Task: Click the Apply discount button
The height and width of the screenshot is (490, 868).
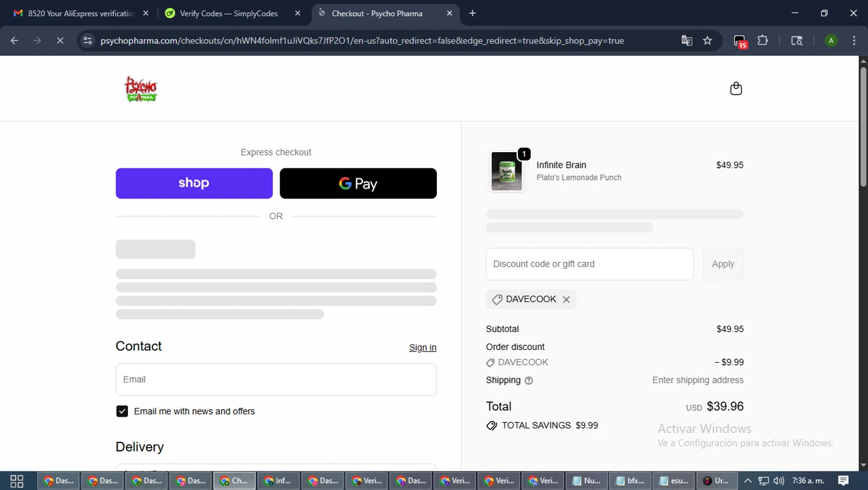Action: [x=723, y=264]
